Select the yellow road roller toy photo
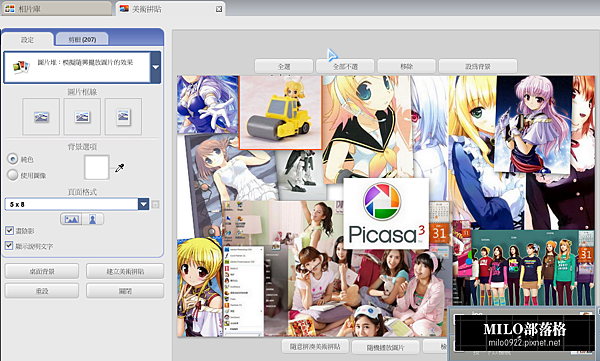Image resolution: width=600 pixels, height=361 pixels. pyautogui.click(x=280, y=112)
